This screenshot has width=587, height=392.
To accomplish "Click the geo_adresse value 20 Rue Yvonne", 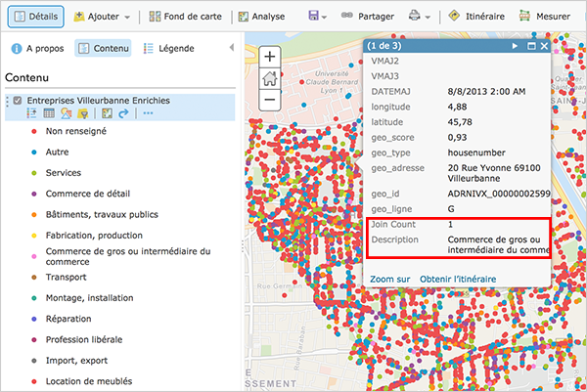I will [494, 173].
